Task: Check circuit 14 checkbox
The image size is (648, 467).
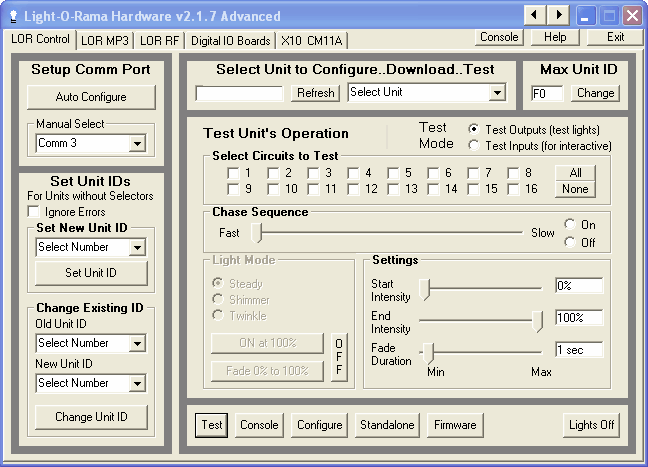Action: click(433, 189)
